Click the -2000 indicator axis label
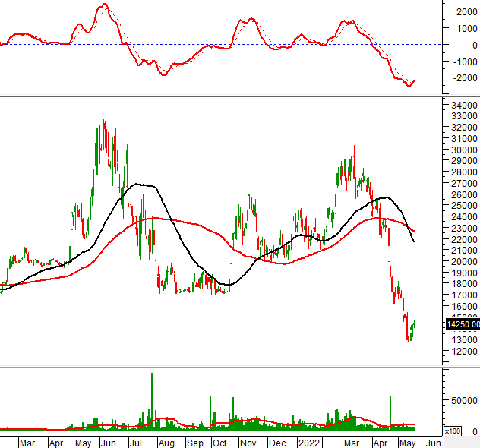Viewport: 480px width, 448px height. pos(461,77)
